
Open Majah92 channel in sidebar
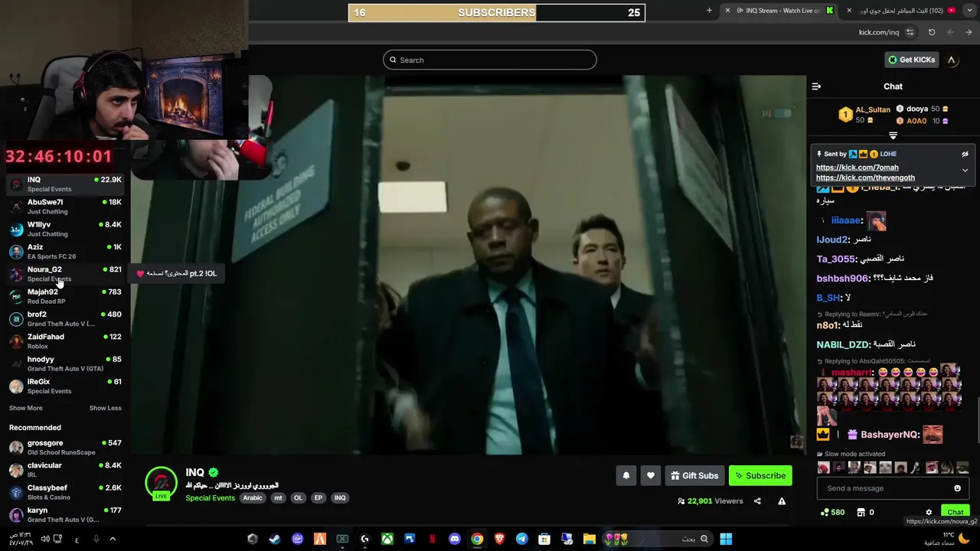65,296
